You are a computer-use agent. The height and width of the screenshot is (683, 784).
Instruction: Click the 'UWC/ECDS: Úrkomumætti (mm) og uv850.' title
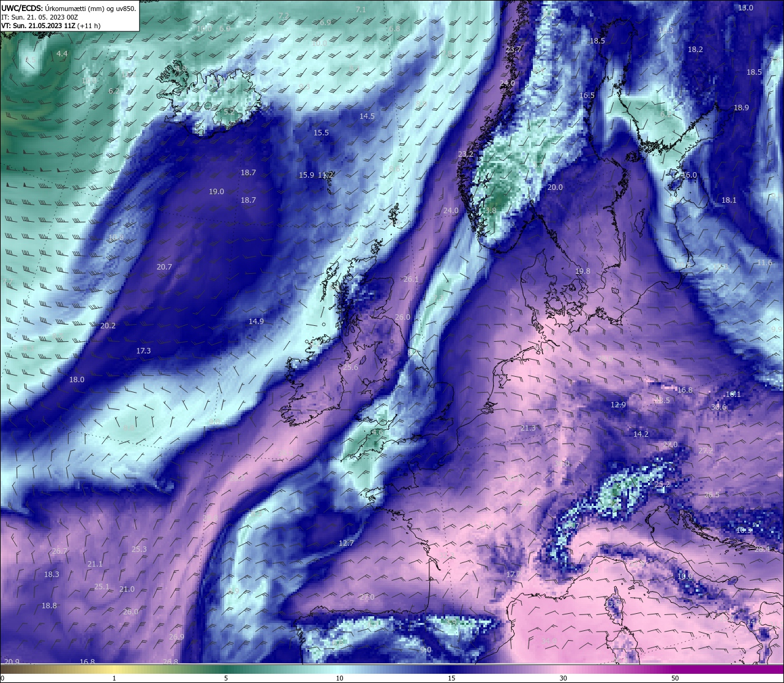point(69,9)
